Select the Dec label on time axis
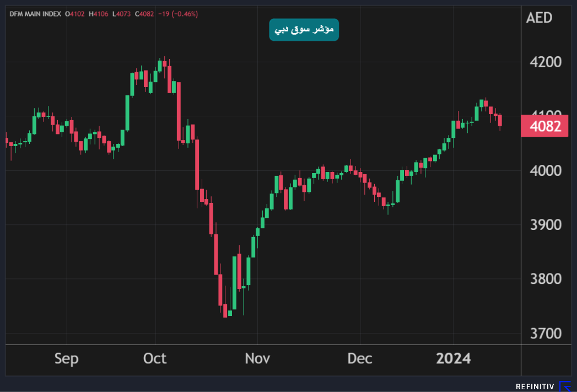 (x=359, y=359)
